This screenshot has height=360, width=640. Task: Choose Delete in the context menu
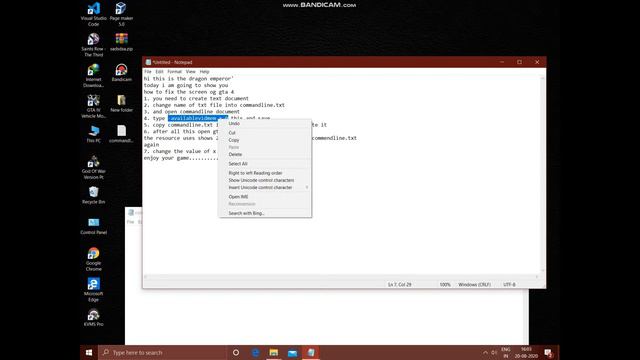pos(264,154)
